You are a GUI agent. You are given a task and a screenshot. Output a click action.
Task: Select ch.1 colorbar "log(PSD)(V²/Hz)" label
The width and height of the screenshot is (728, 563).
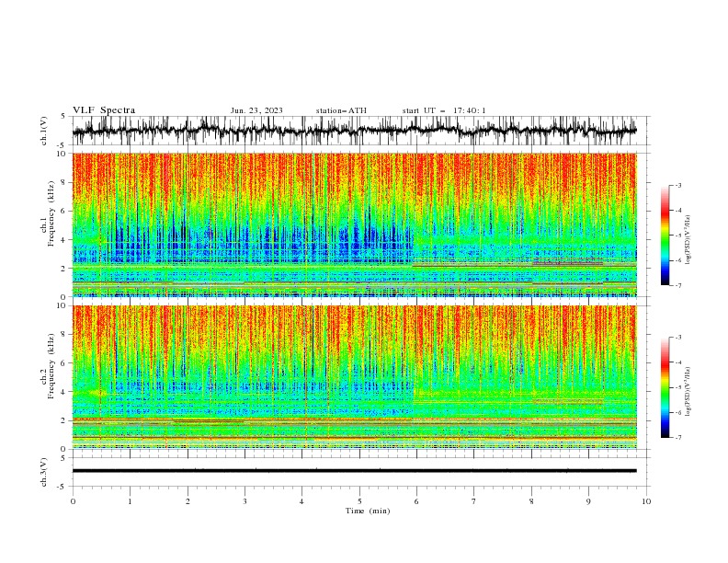point(688,239)
